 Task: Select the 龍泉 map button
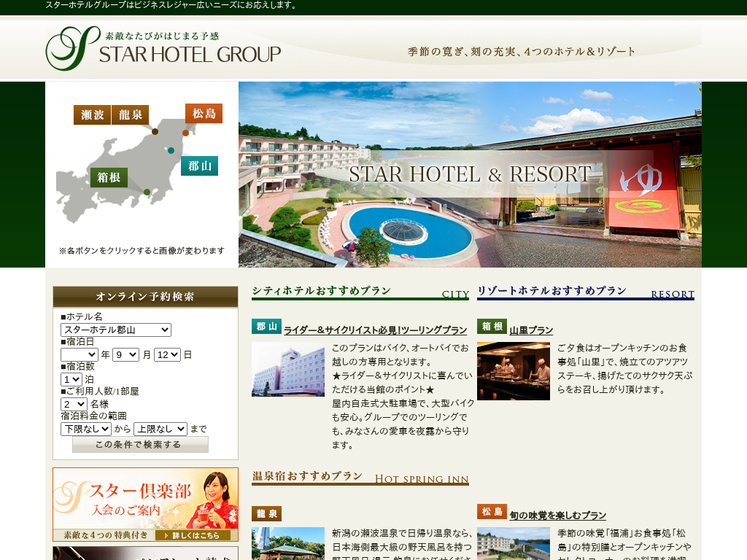(x=130, y=114)
